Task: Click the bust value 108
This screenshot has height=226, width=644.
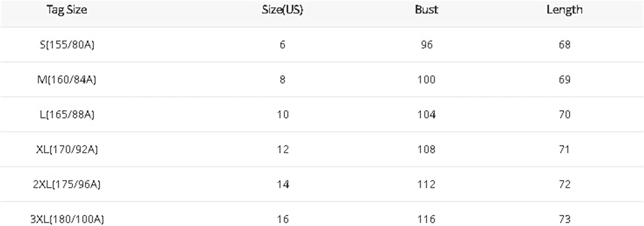Action: pyautogui.click(x=426, y=150)
